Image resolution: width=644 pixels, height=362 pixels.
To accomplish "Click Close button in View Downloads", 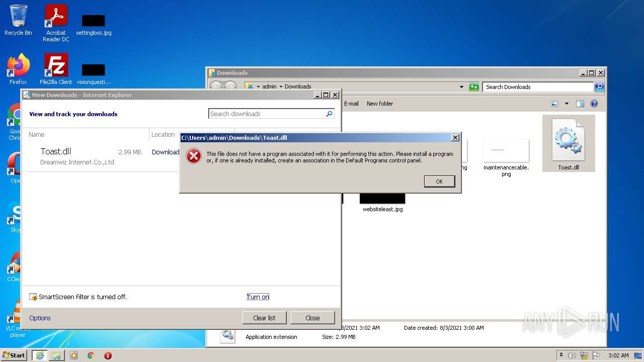I will click(312, 318).
